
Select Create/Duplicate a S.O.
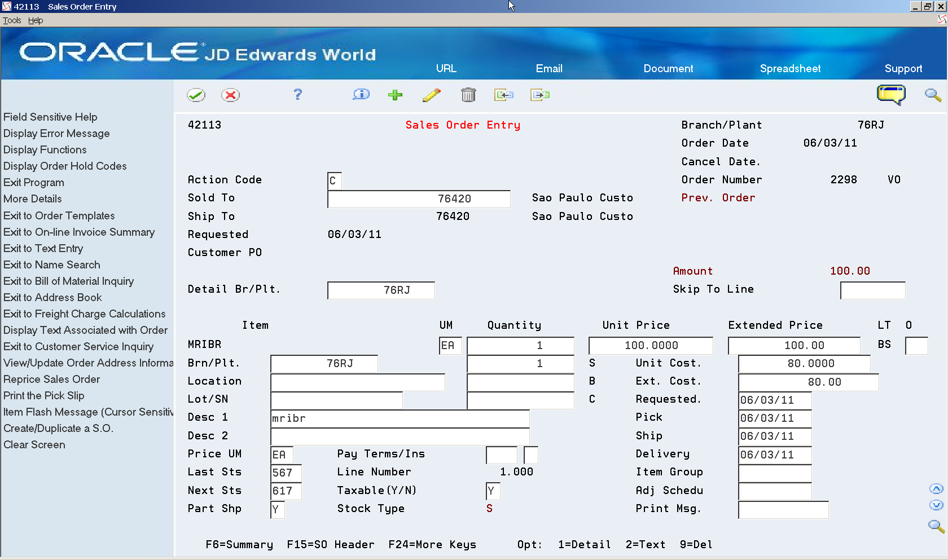(x=59, y=428)
